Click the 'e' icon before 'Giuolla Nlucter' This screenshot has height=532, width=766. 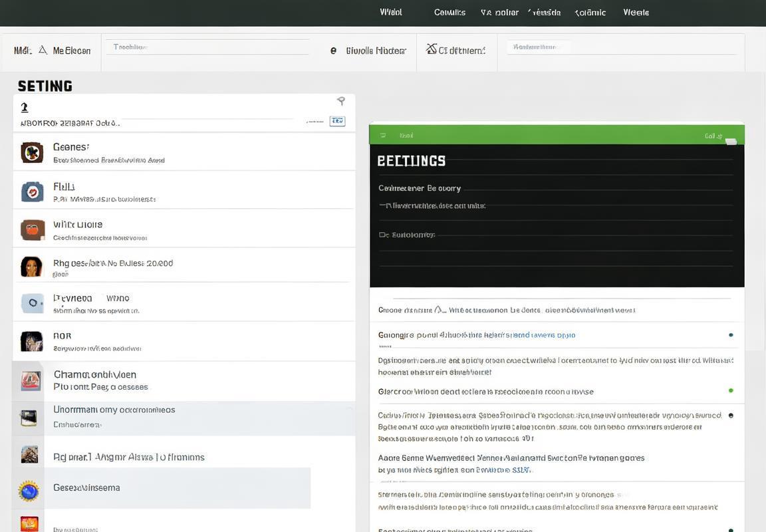(x=333, y=51)
